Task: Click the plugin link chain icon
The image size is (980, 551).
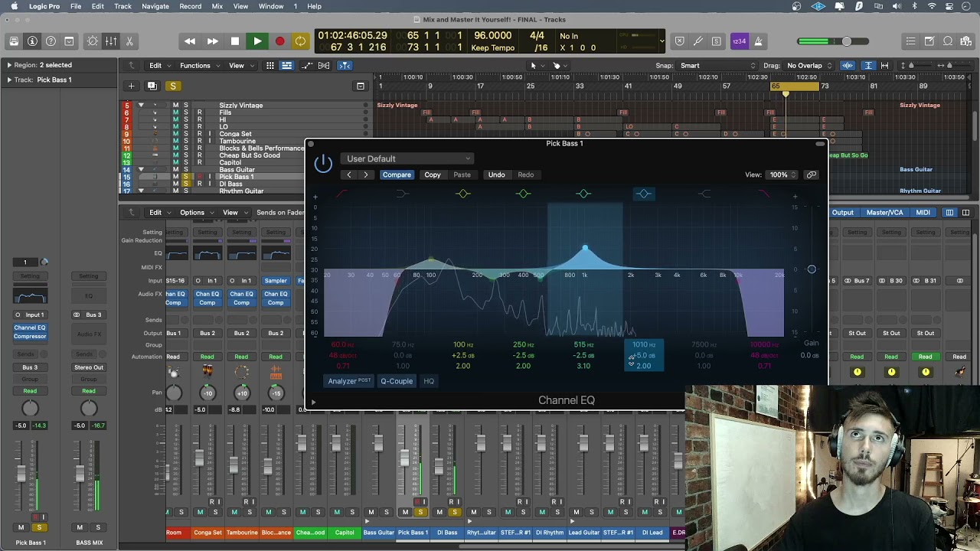Action: pos(812,174)
